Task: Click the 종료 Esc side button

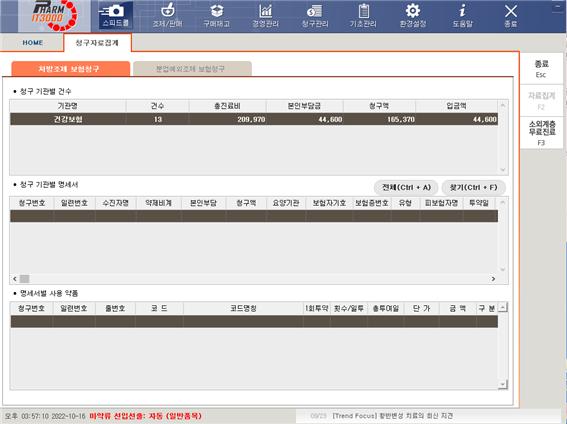Action: pyautogui.click(x=541, y=69)
